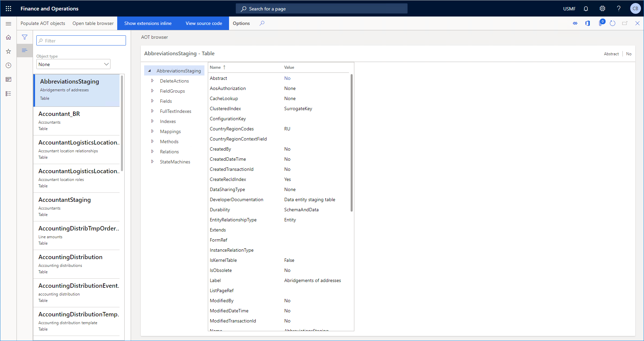Click the Filter text field
Viewport: 644px width, 341px height.
point(81,41)
